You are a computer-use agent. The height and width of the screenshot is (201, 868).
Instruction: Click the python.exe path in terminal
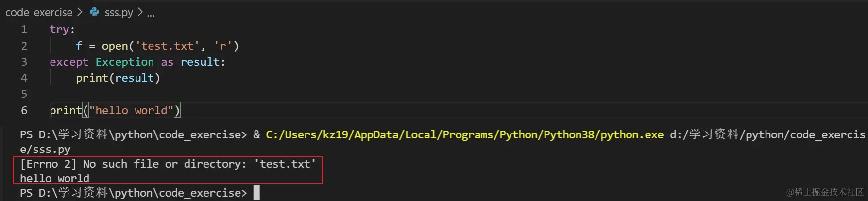[x=464, y=135]
